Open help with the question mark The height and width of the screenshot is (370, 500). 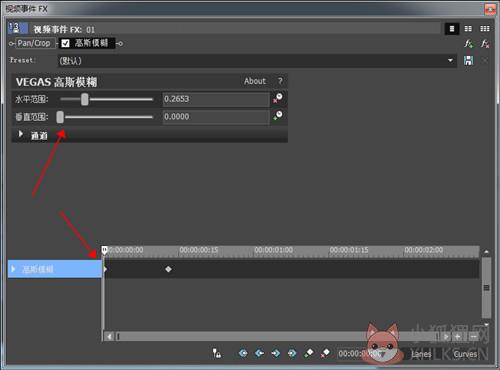280,81
